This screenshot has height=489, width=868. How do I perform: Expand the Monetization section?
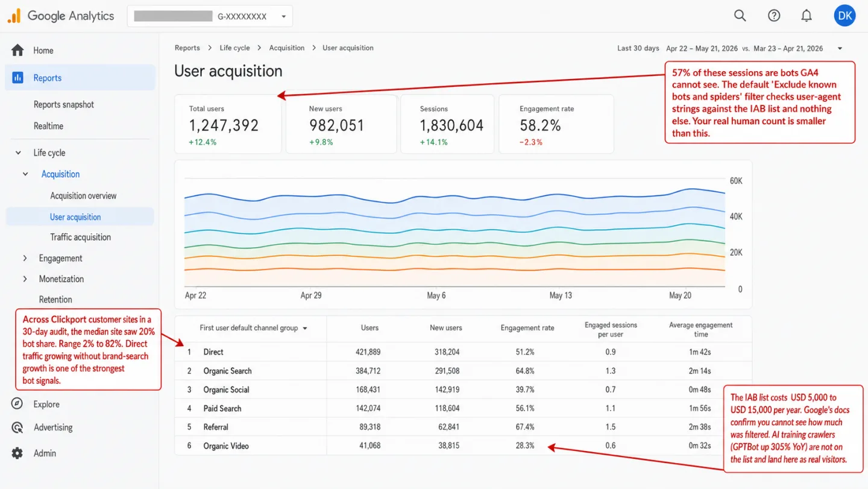[25, 279]
